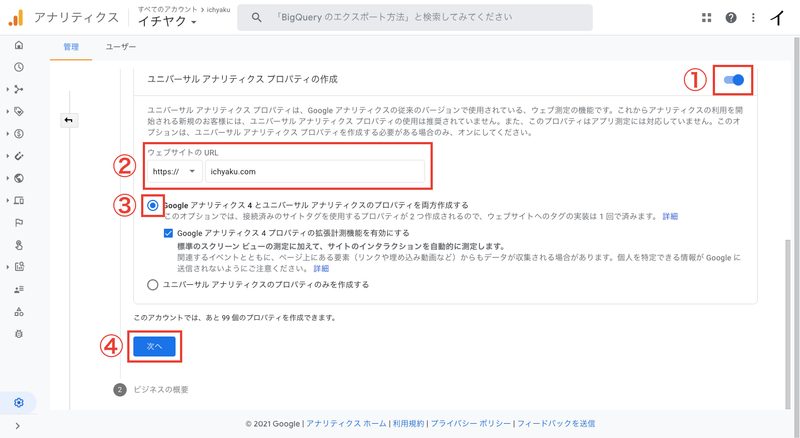Open Monetization dollar-sign icon

point(19,134)
